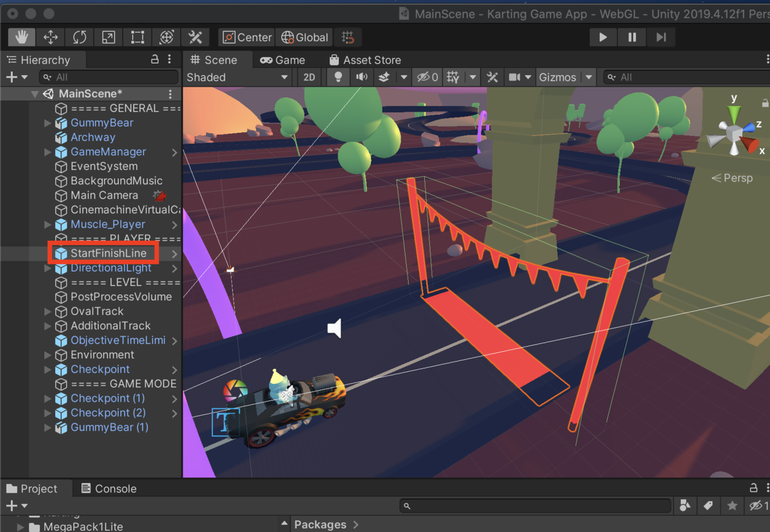Toggle pivot Center handle position

coord(247,37)
